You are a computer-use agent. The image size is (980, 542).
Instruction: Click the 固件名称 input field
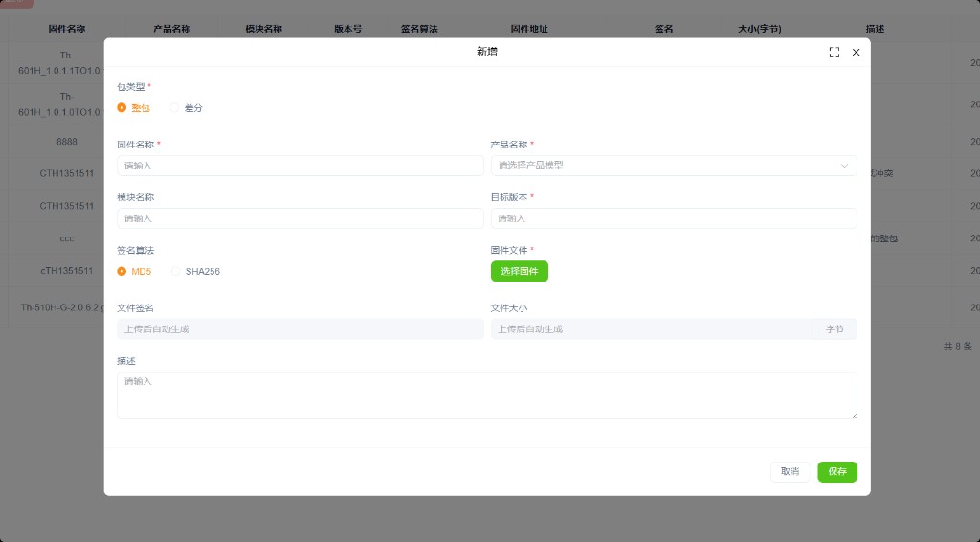coord(300,166)
